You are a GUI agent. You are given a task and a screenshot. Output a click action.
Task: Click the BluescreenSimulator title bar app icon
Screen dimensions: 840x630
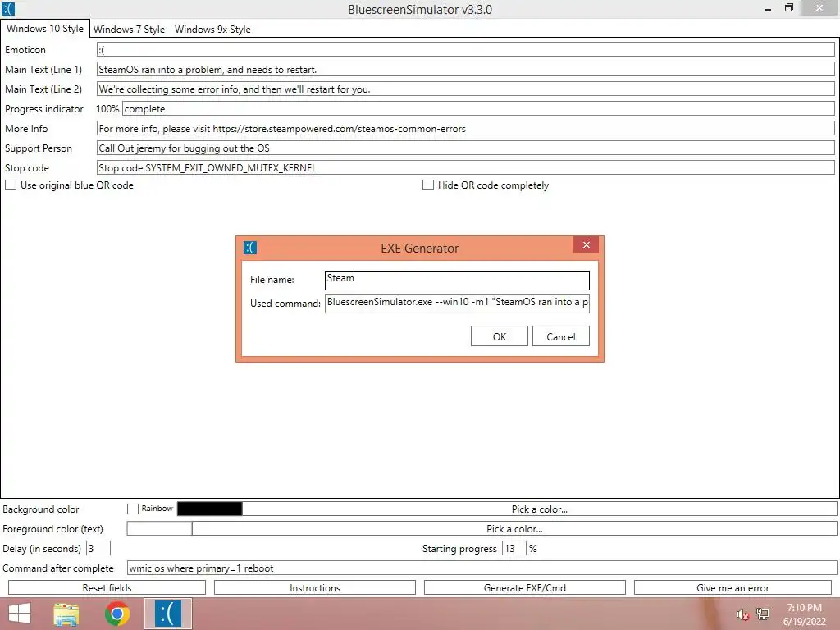(x=8, y=9)
